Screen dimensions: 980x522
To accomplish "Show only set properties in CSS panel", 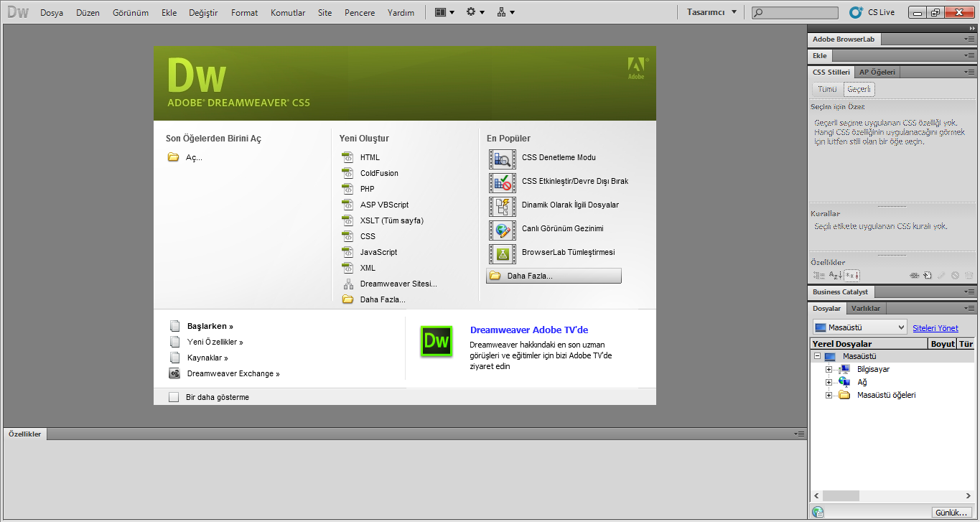I will point(851,275).
